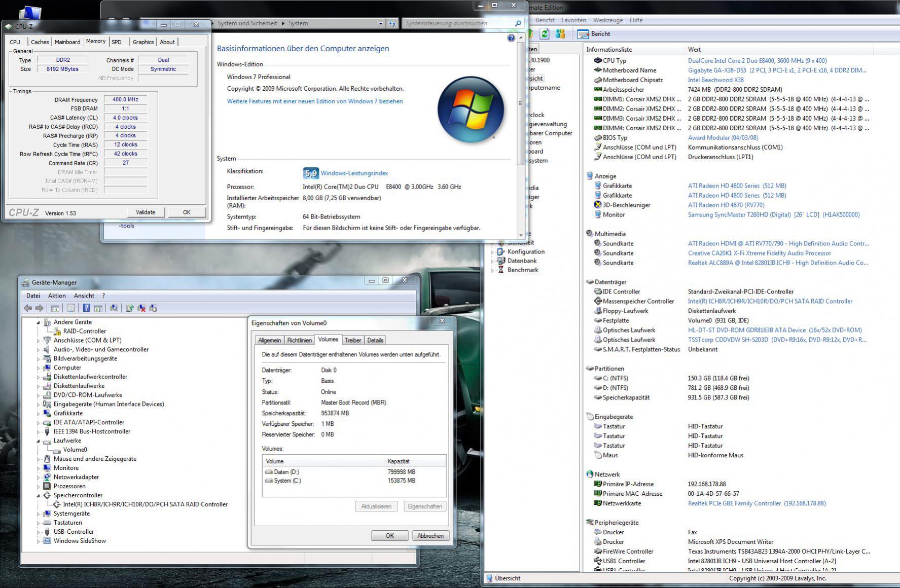Toggle the console tree icon in Geräte-Manager toolbar
Viewport: 900px width, 588px height.
click(x=55, y=308)
